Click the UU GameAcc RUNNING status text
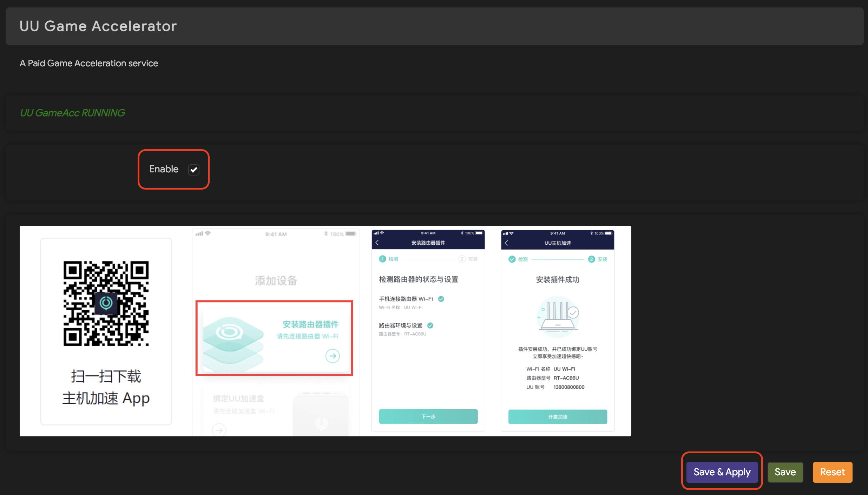The height and width of the screenshot is (495, 868). coord(72,113)
